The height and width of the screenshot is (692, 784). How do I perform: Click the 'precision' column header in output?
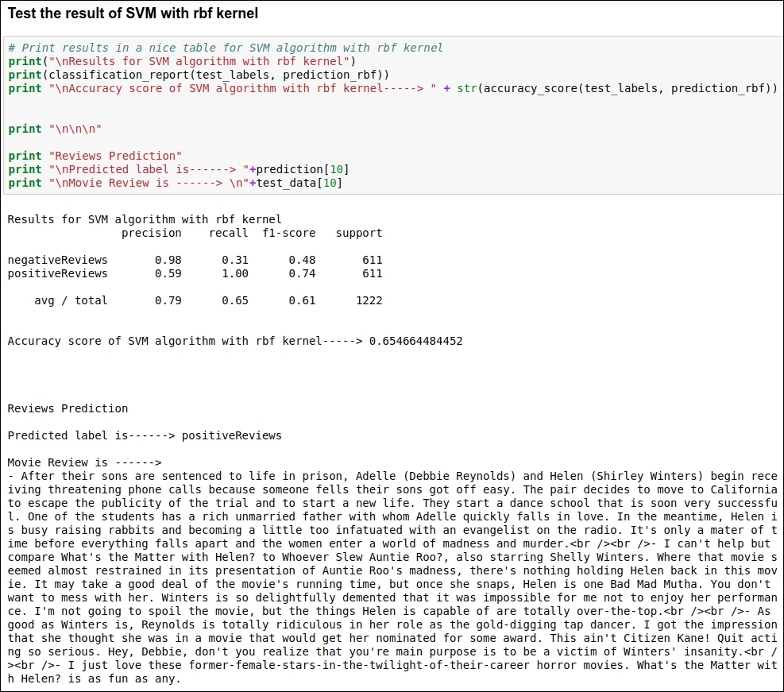click(x=152, y=233)
